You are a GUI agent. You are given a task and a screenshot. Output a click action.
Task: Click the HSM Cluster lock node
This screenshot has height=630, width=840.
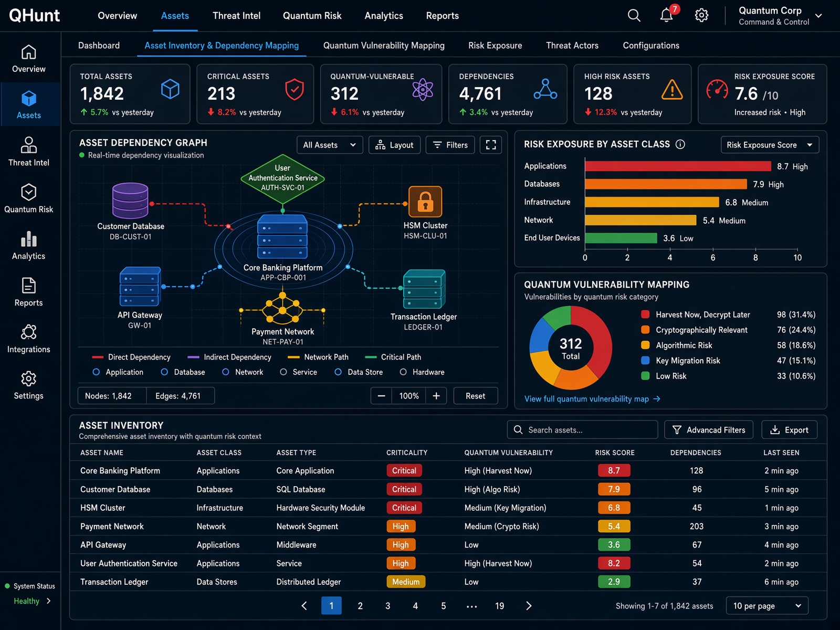pos(425,202)
